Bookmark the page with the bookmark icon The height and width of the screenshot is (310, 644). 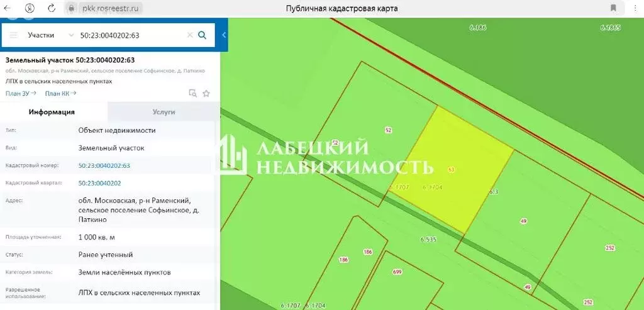(x=613, y=8)
